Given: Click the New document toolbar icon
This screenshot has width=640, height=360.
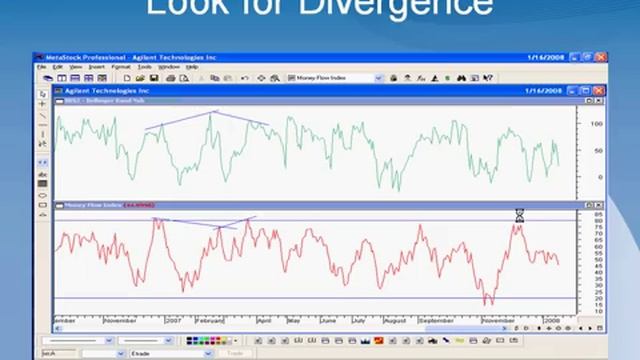Looking at the screenshot, I should pos(127,78).
